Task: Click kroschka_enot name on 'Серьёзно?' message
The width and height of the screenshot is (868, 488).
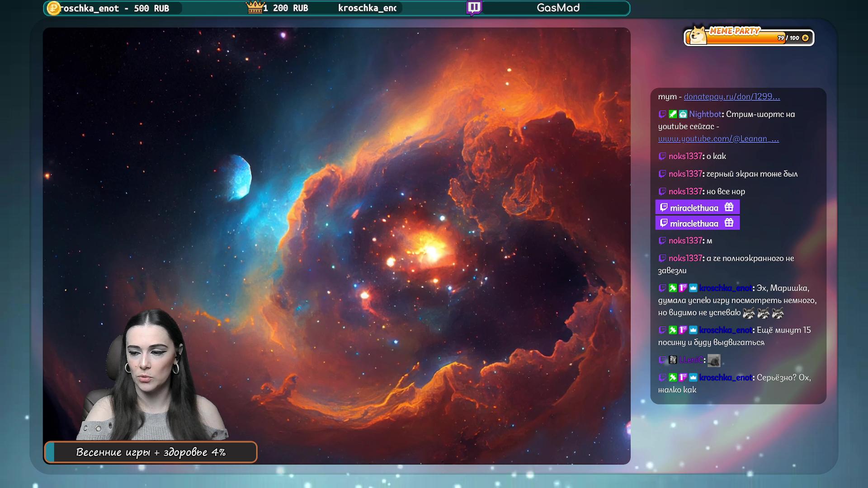Action: [x=726, y=378]
